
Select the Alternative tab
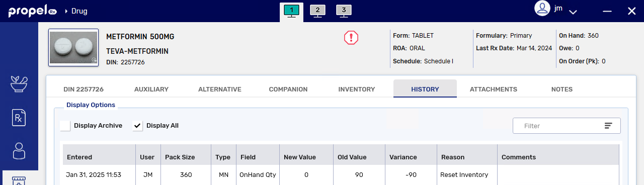tap(220, 89)
